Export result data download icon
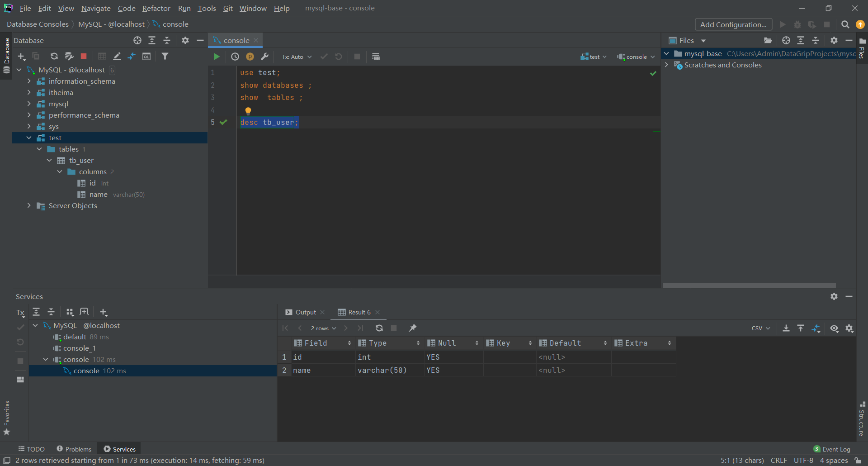 (x=786, y=328)
